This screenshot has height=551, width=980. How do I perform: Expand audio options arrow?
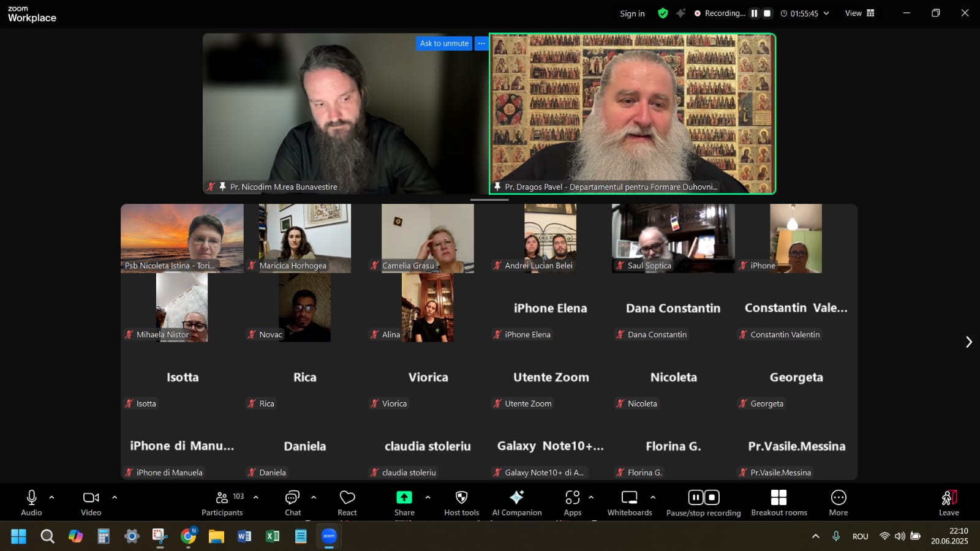click(52, 497)
